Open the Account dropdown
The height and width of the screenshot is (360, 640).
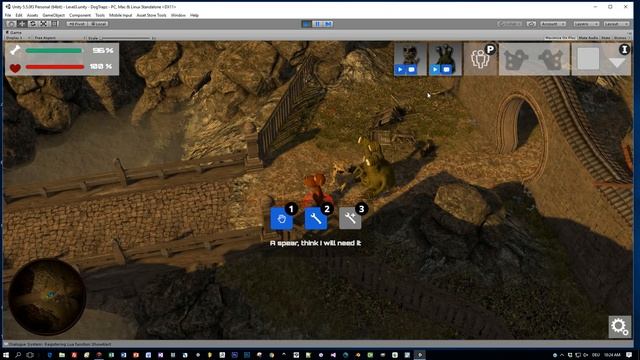[x=553, y=24]
